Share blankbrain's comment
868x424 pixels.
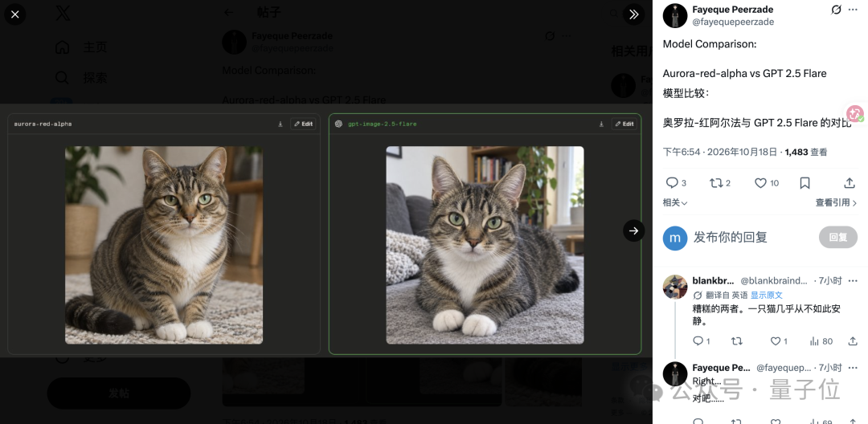(853, 341)
